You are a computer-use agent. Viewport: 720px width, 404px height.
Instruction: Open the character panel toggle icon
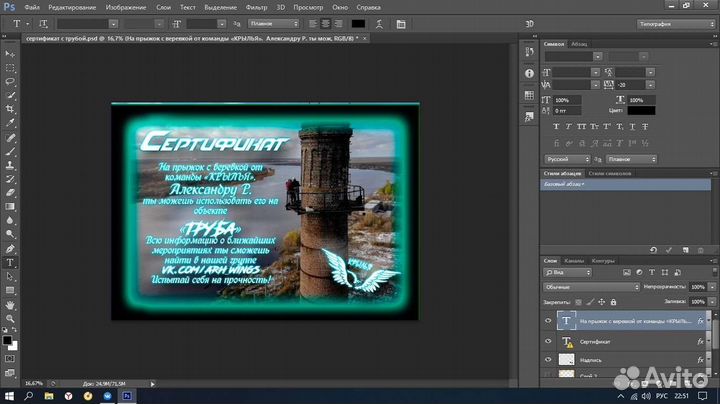click(x=401, y=24)
